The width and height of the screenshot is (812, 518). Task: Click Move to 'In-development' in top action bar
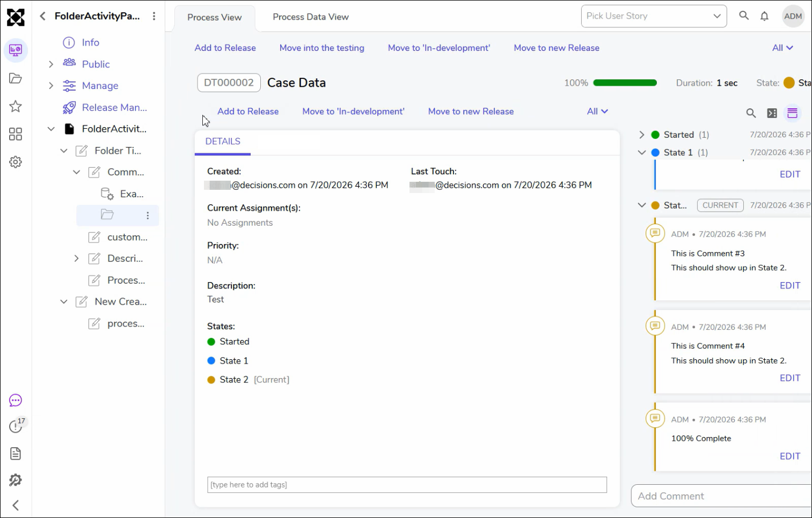point(439,48)
